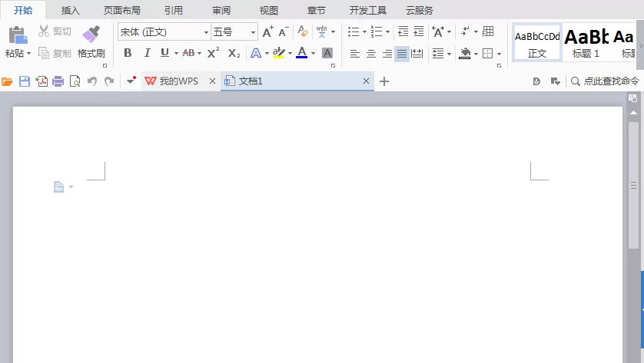Image resolution: width=644 pixels, height=363 pixels.
Task: Apply text effect outlined A icon
Action: tap(256, 53)
